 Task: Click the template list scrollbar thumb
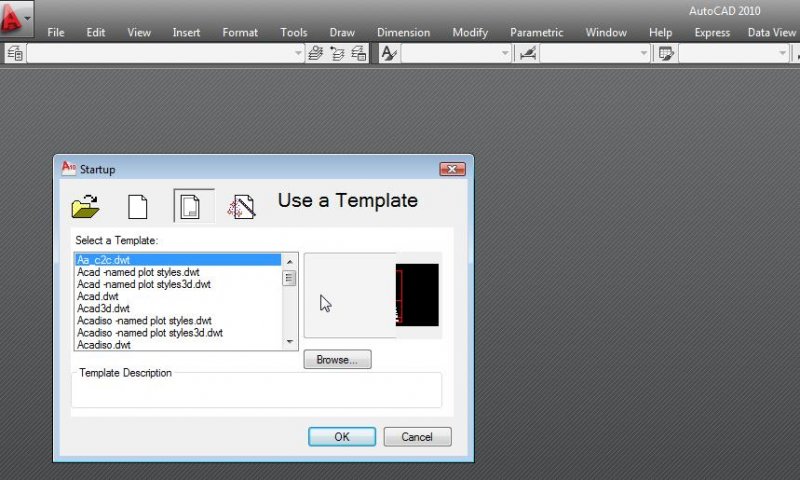(x=289, y=278)
